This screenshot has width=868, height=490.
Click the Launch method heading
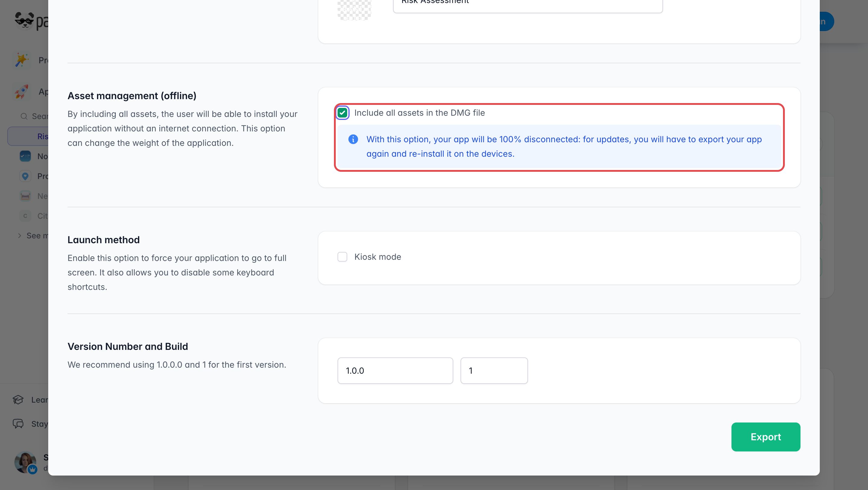(x=103, y=240)
